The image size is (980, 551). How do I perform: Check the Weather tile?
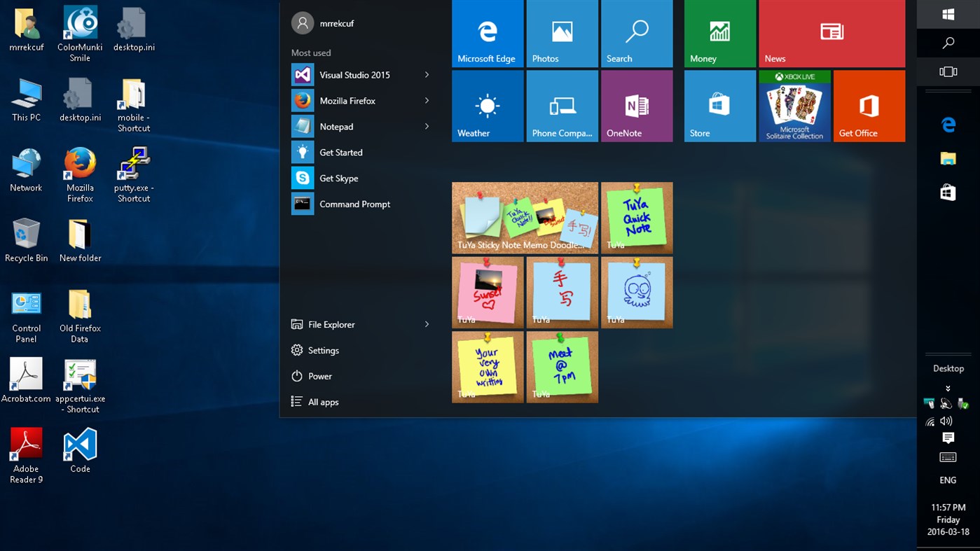click(488, 106)
